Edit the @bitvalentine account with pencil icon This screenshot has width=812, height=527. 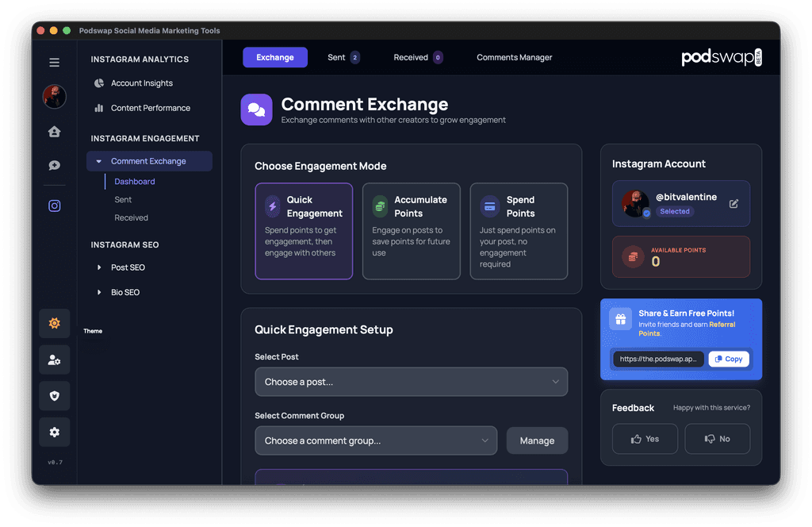pyautogui.click(x=733, y=204)
